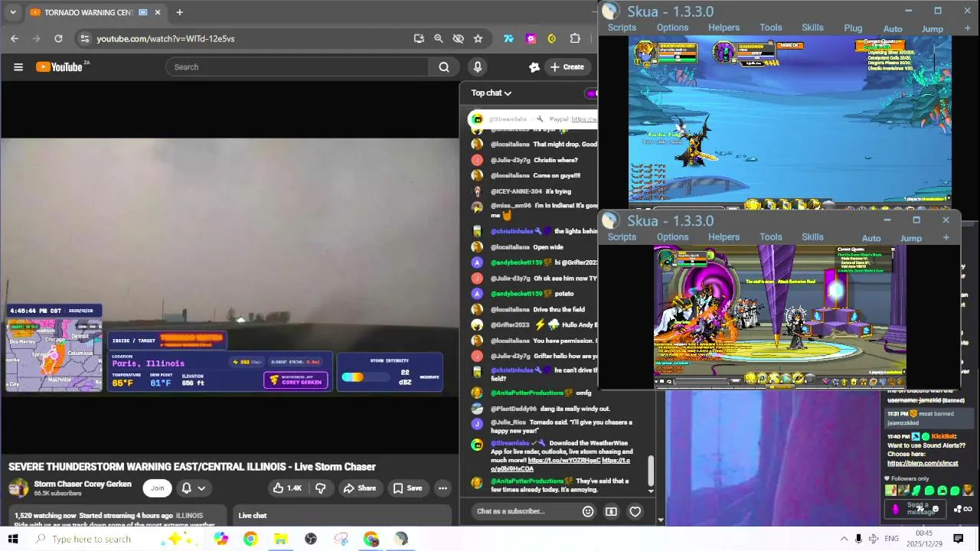Click plus button in lower Skua menu bar

tap(946, 237)
